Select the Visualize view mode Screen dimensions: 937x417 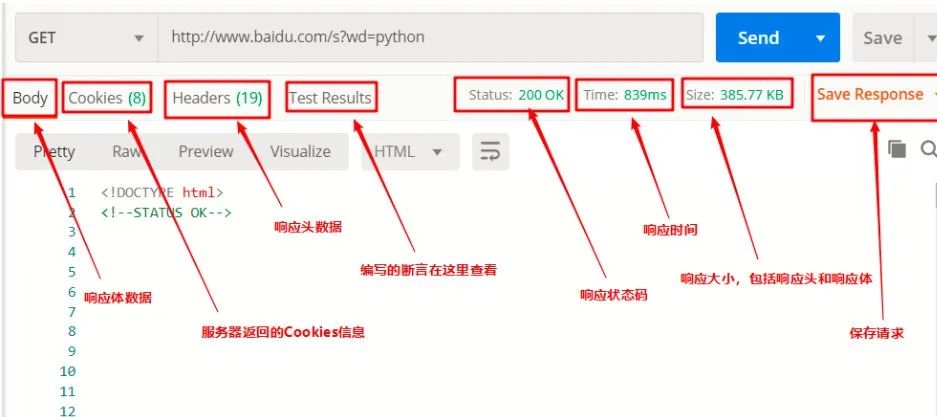coord(300,152)
